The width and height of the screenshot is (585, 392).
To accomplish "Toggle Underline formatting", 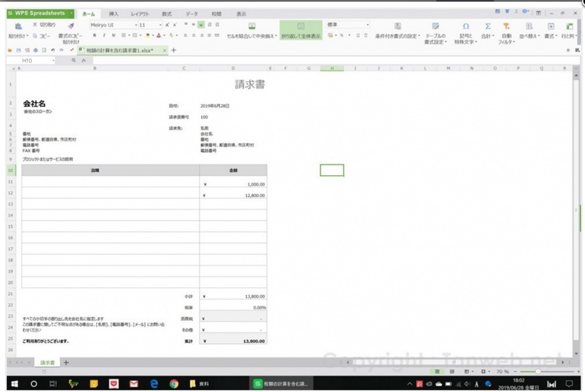I will coord(114,35).
